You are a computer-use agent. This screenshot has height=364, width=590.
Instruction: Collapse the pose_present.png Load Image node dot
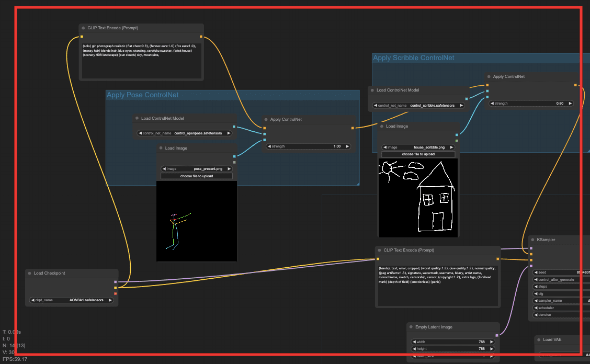click(x=161, y=148)
